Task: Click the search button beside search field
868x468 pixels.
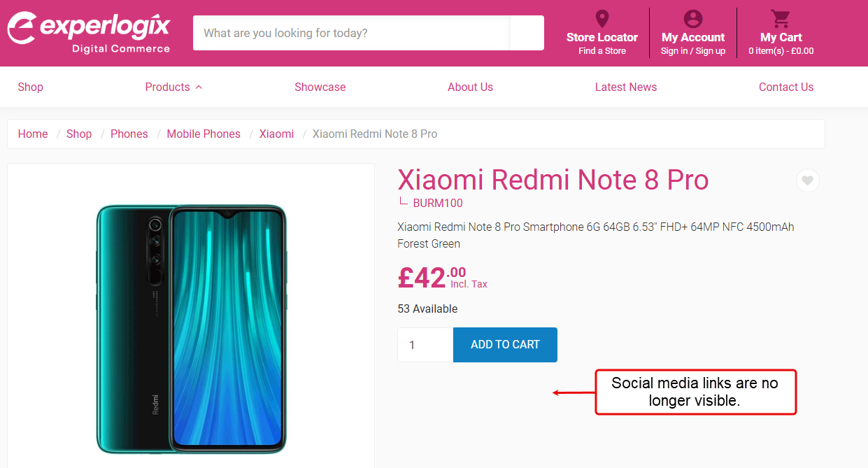Action: pos(527,33)
